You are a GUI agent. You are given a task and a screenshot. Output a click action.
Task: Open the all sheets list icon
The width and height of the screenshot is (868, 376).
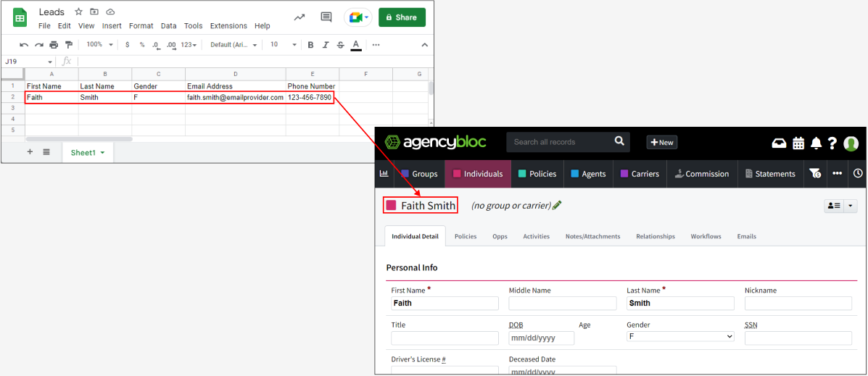46,152
